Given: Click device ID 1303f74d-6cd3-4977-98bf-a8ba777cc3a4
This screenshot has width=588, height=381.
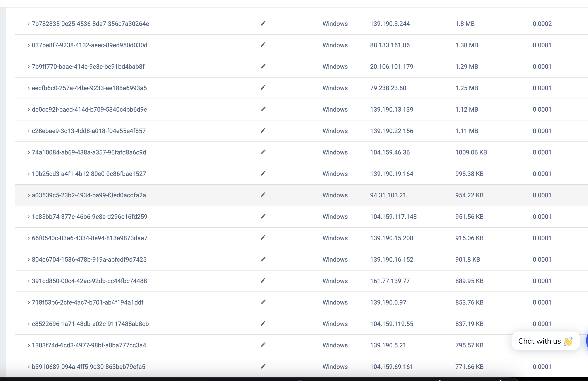Looking at the screenshot, I should (89, 345).
